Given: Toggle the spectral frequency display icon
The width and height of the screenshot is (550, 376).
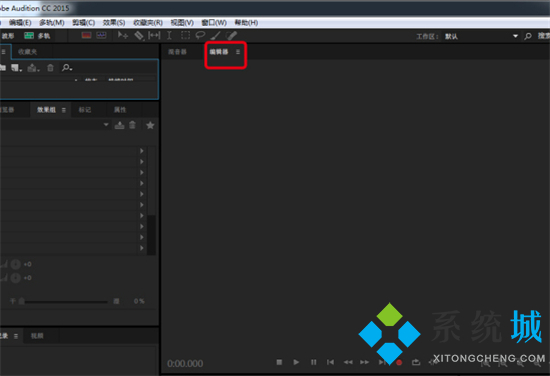Looking at the screenshot, I should coord(86,35).
